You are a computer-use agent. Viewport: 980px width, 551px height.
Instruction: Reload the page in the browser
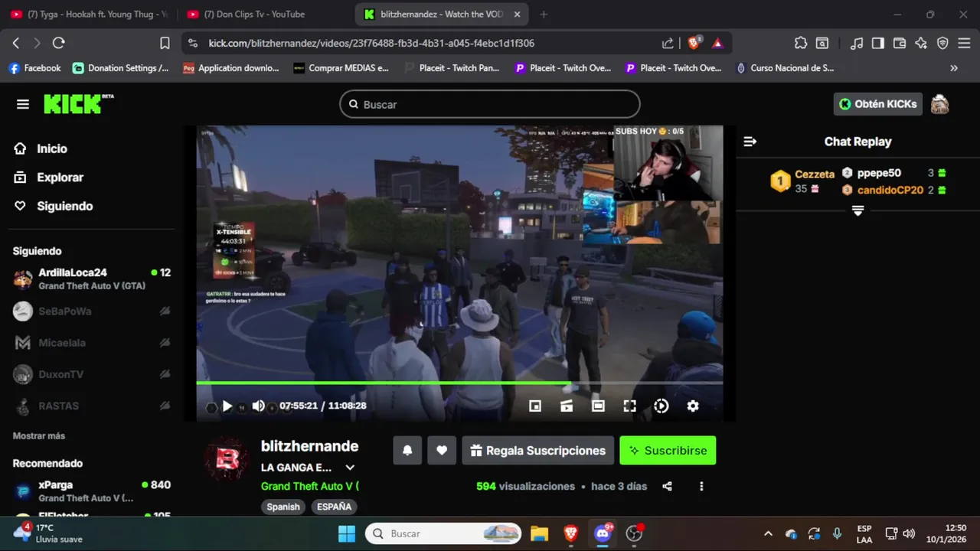59,44
